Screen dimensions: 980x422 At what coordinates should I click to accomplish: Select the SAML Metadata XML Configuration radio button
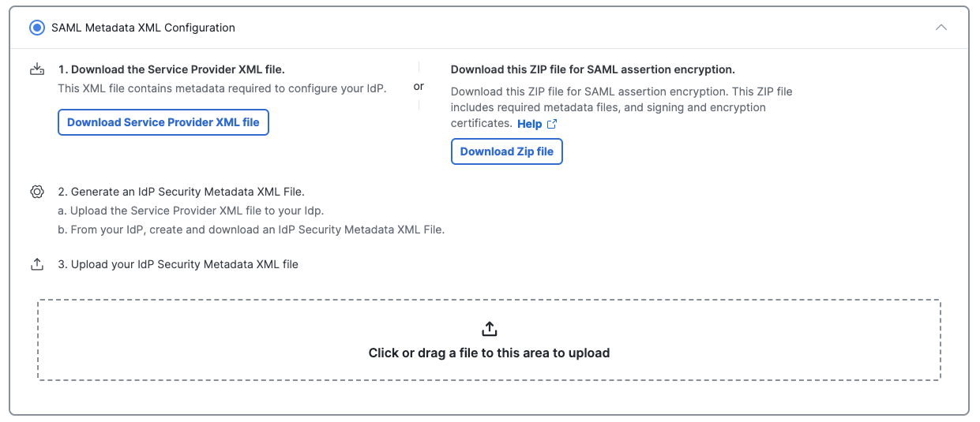[37, 28]
